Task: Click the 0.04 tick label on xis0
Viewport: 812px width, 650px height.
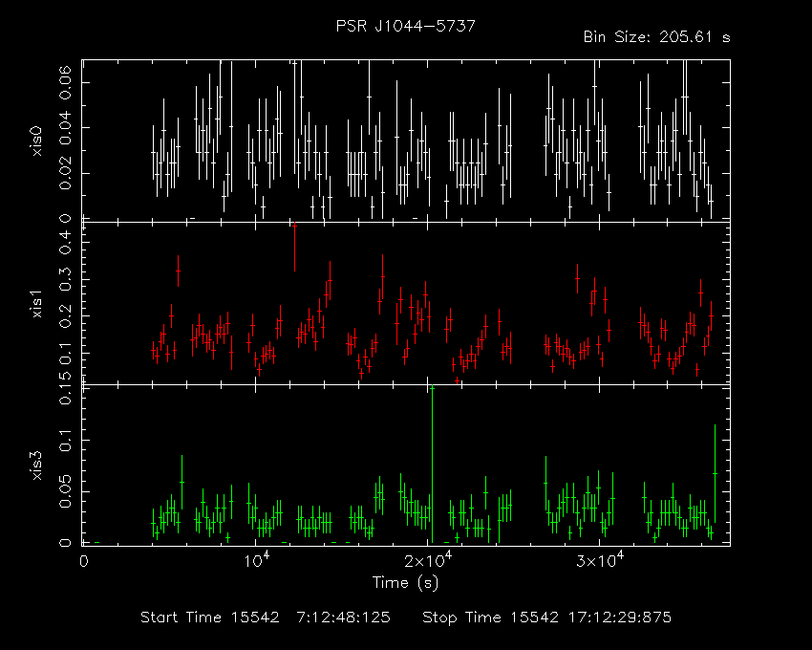Action: [65, 127]
